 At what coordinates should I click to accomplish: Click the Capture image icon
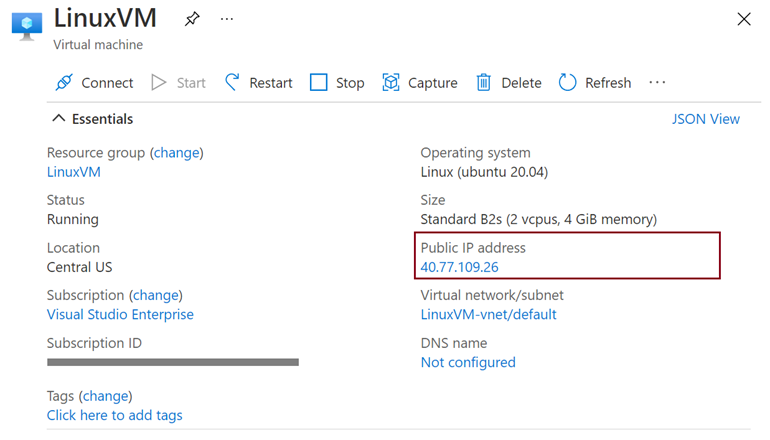(x=391, y=82)
